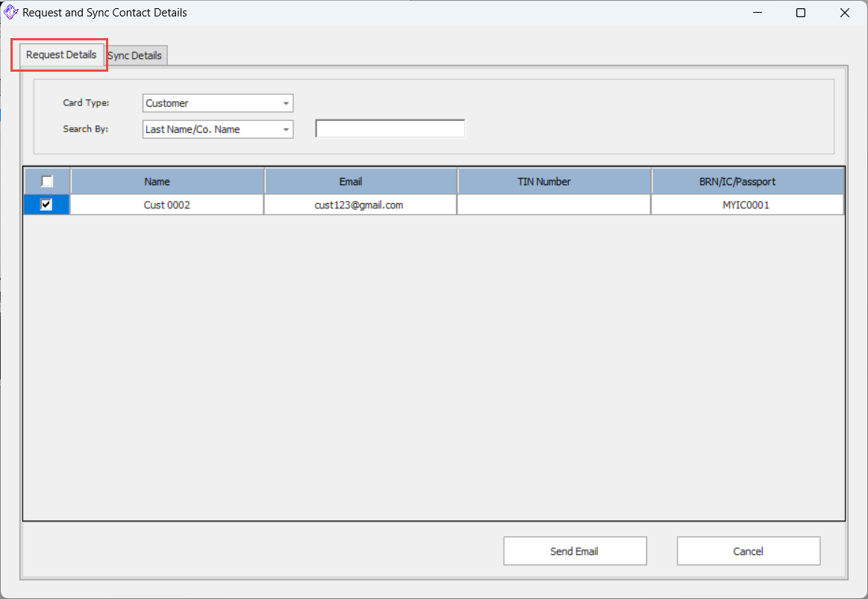Click the search text input field
Screen dimensions: 868x599
point(390,129)
